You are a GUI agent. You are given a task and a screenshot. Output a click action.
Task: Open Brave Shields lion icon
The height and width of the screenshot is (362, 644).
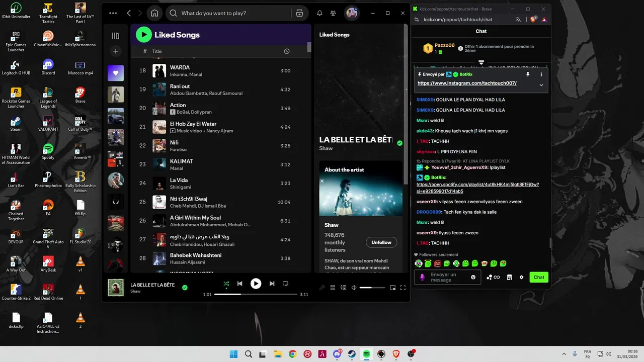[x=533, y=20]
